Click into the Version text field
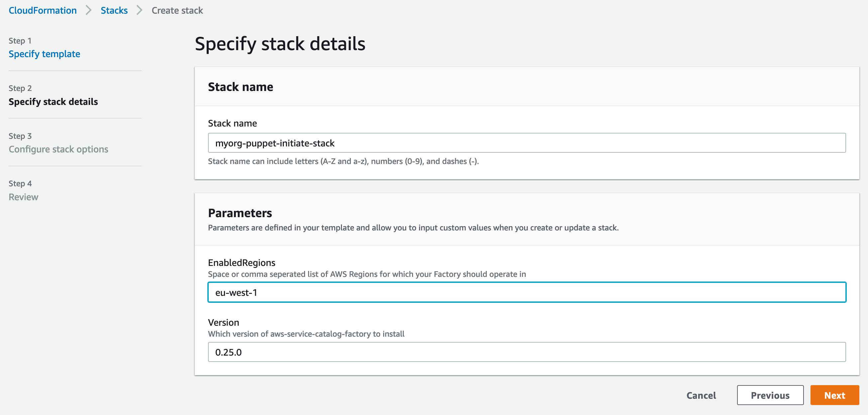The width and height of the screenshot is (868, 415). point(527,352)
